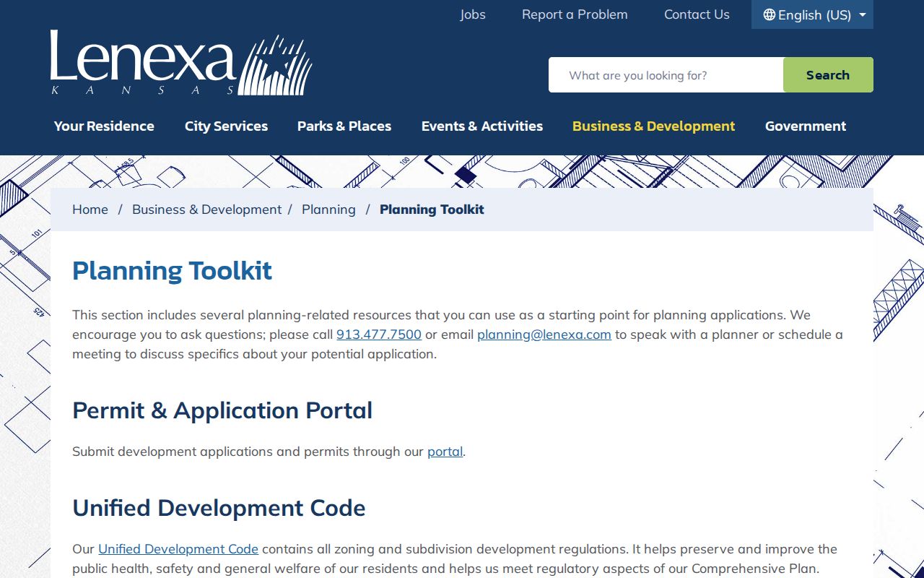The image size is (924, 578).
Task: Focus the site search field
Action: 666,75
